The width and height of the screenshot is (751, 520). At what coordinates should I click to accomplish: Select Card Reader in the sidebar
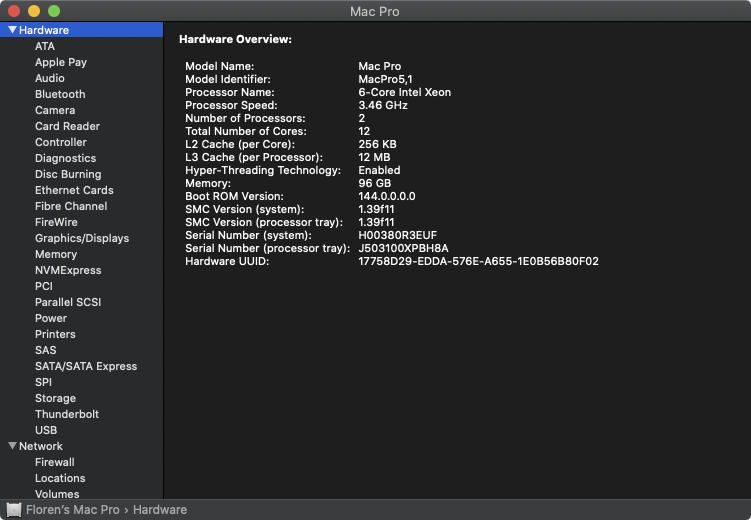point(68,126)
